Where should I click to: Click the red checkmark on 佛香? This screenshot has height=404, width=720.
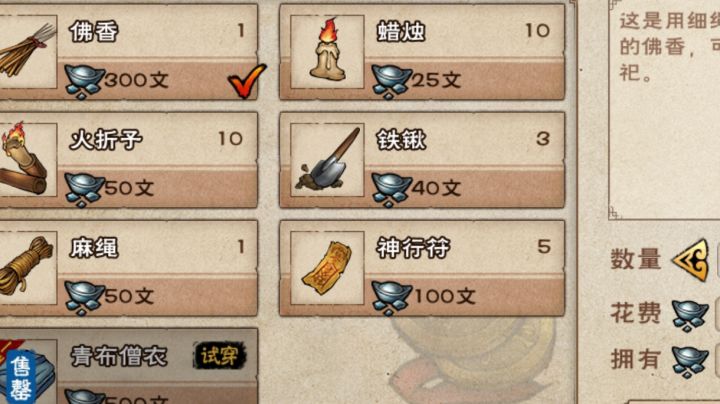247,81
